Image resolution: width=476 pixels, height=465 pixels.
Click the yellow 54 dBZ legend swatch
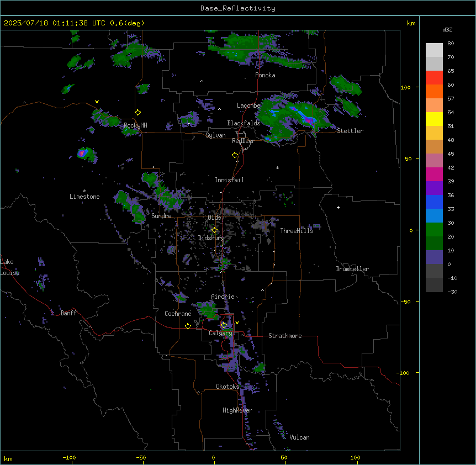point(434,119)
